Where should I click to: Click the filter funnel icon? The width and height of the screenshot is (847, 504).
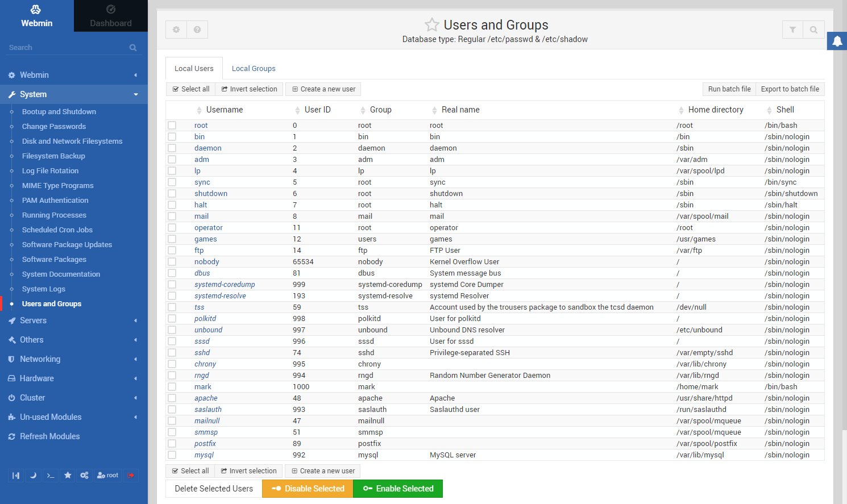[792, 30]
